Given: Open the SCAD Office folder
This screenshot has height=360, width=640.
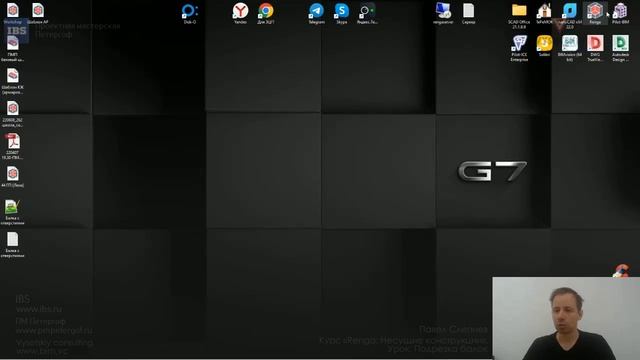Looking at the screenshot, I should pyautogui.click(x=519, y=11).
